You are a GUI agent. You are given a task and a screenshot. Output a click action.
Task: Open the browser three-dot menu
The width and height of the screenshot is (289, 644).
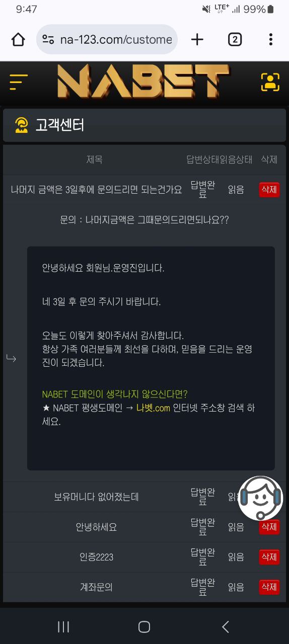click(x=271, y=39)
